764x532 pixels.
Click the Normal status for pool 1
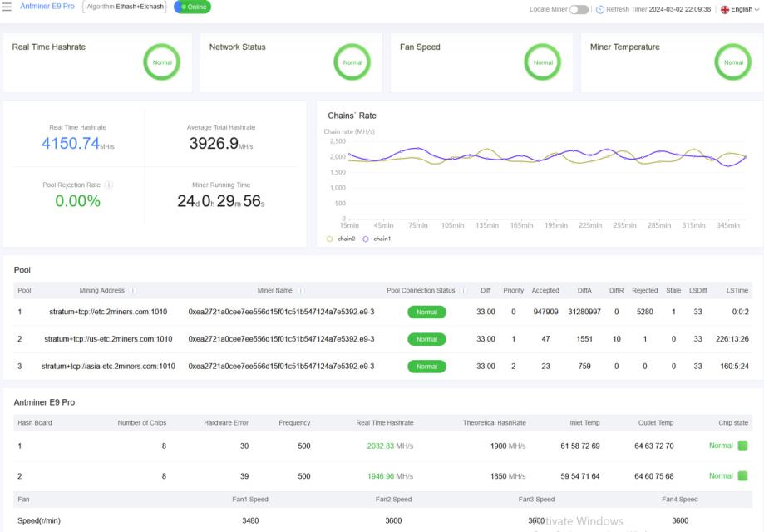426,313
